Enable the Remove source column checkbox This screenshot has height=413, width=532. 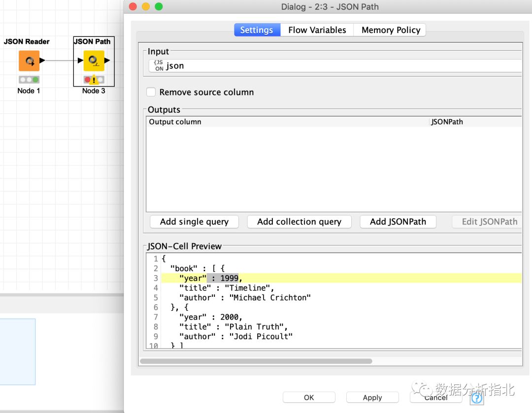(151, 92)
